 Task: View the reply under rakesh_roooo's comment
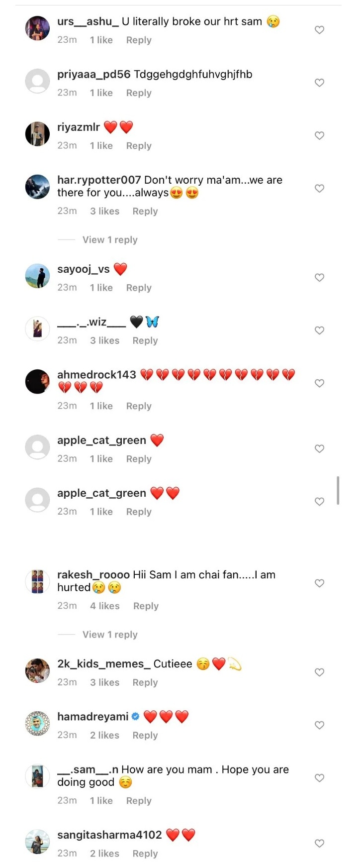coord(109,634)
